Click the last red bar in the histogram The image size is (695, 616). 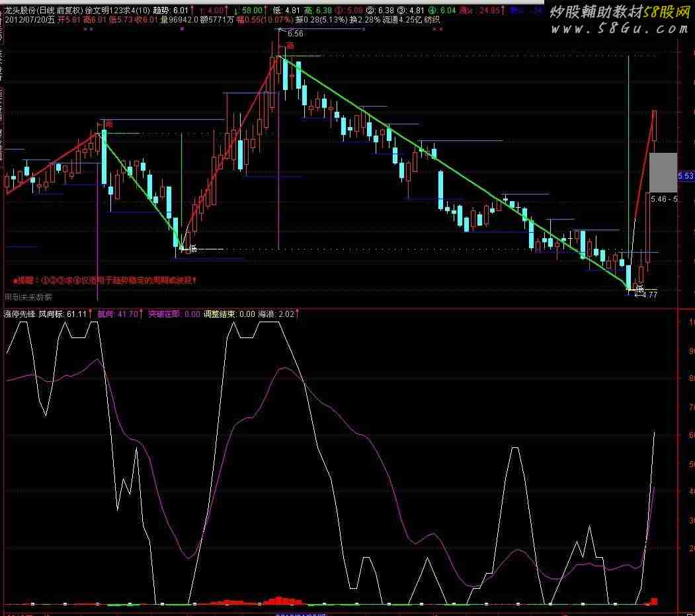pyautogui.click(x=654, y=601)
